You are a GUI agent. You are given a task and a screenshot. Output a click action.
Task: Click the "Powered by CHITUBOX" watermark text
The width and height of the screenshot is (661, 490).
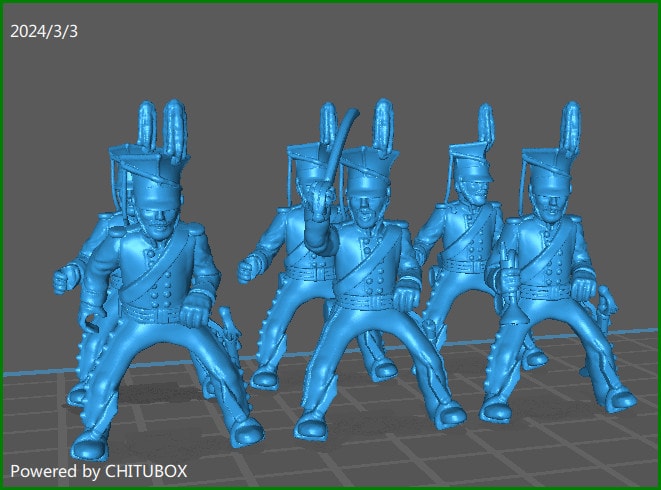tap(99, 470)
